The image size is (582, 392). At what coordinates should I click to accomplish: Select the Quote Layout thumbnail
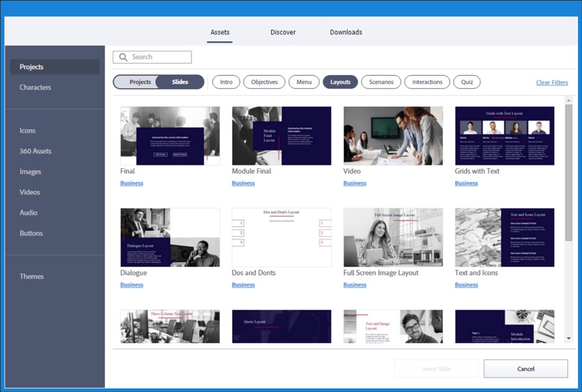pos(281,326)
